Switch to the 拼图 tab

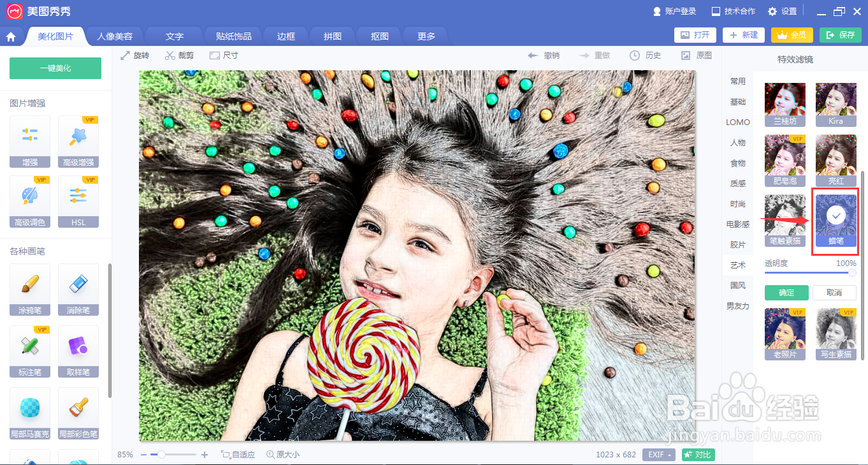[333, 36]
